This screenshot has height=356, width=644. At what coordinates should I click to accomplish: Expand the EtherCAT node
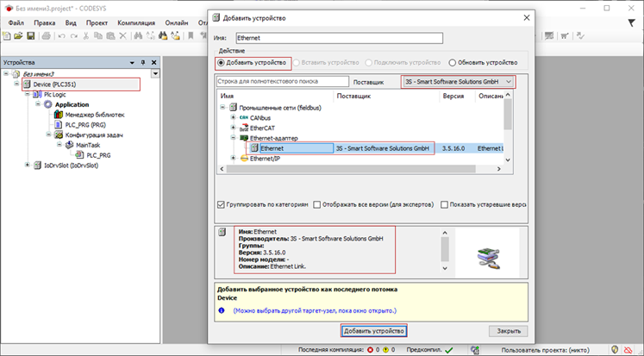(234, 128)
